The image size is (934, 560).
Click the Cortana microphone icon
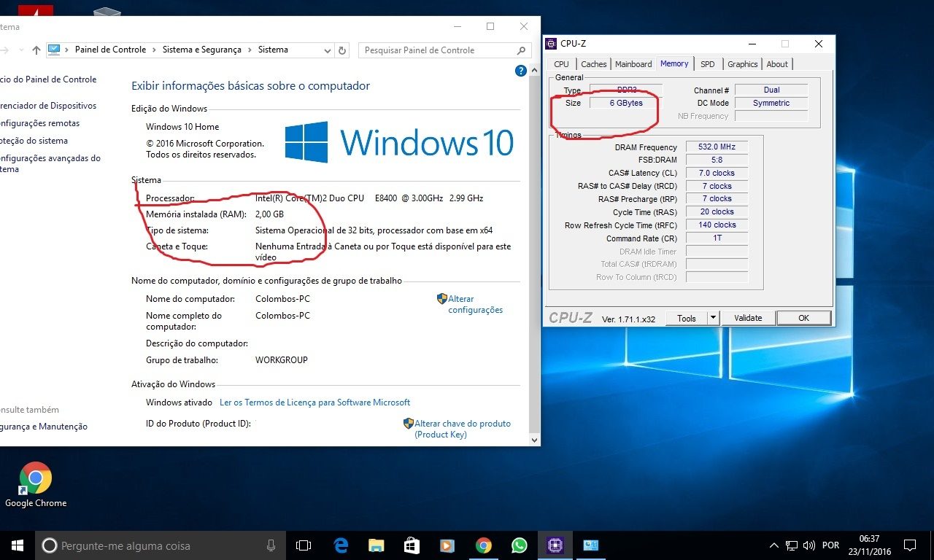(x=271, y=545)
